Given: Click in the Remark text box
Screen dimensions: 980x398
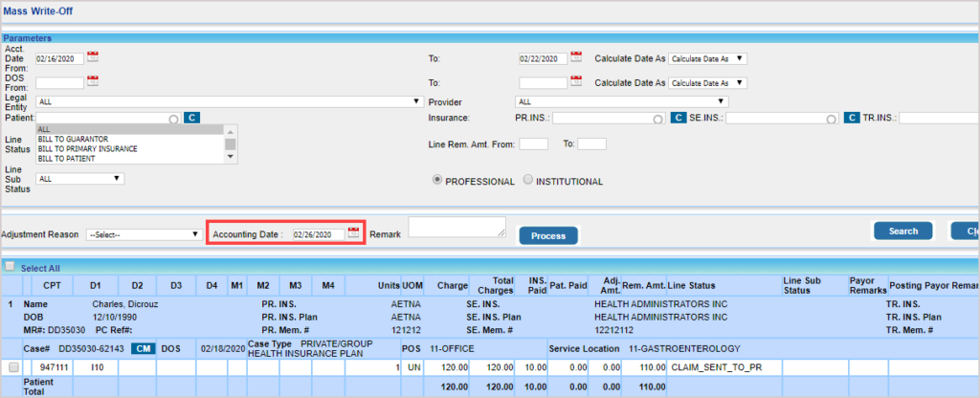Looking at the screenshot, I should [457, 226].
